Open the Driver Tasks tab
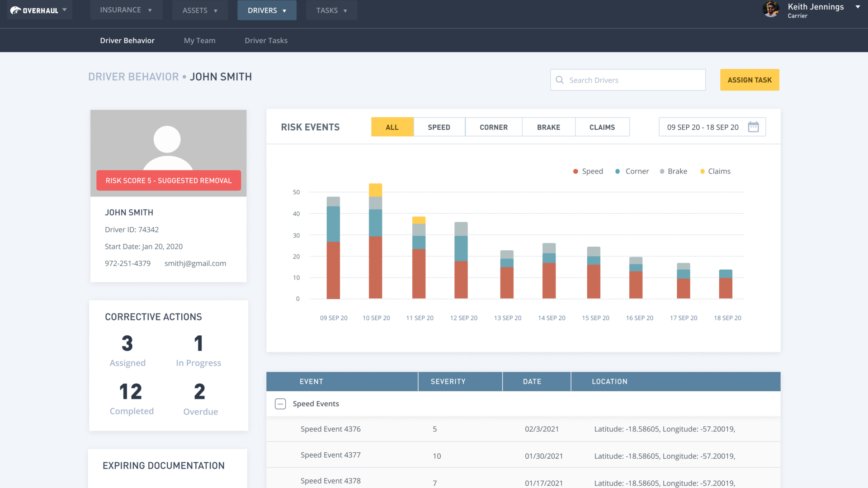The image size is (868, 488). click(x=266, y=40)
